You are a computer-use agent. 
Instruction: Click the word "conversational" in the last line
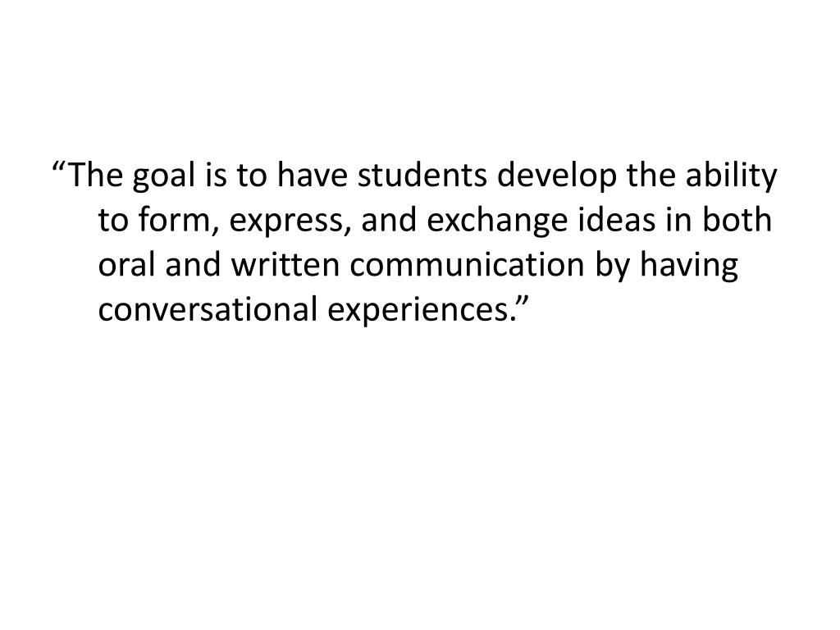[x=204, y=308]
